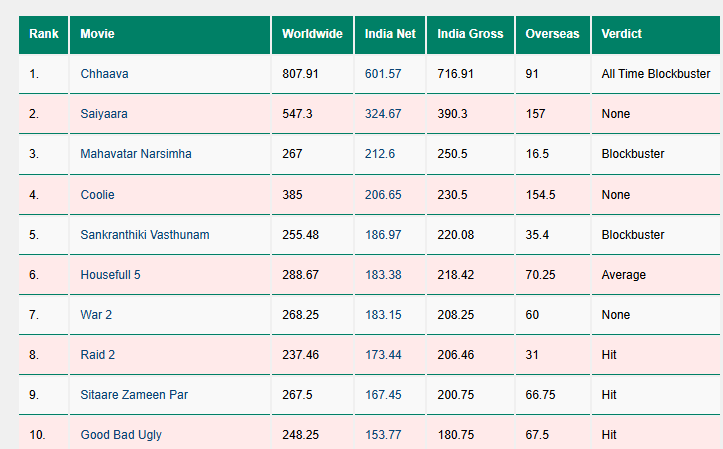
Task: Select worldwide value 288.67
Action: coord(300,275)
